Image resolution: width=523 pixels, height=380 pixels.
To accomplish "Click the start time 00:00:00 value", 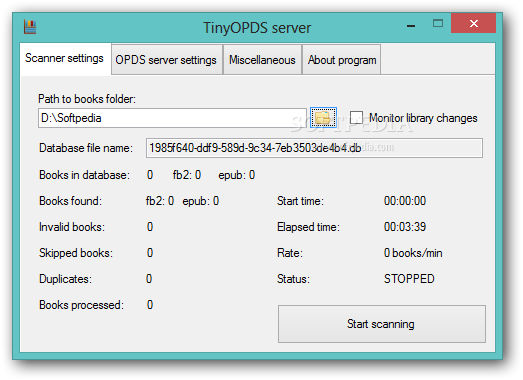I will (x=405, y=201).
